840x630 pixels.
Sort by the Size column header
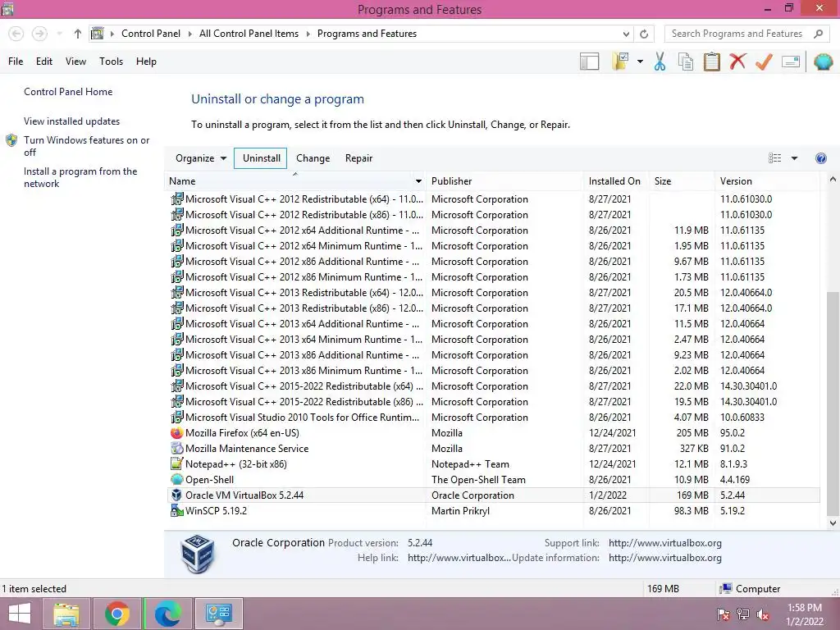coord(682,181)
